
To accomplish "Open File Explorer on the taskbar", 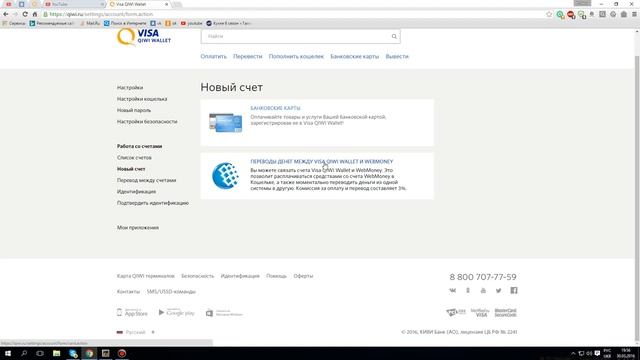I will point(56,353).
